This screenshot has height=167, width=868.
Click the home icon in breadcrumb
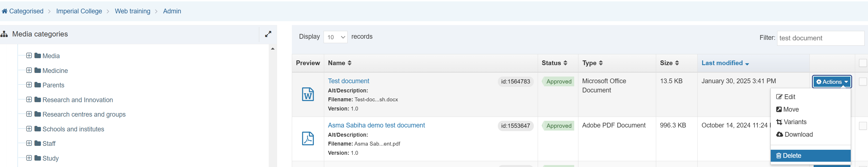coord(4,11)
